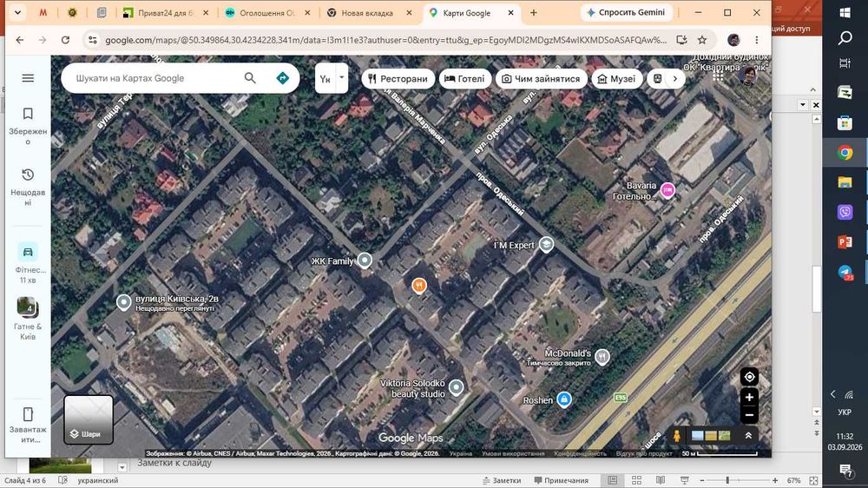The image size is (868, 488).
Task: Open the language selector dropdown arrow
Action: point(341,78)
